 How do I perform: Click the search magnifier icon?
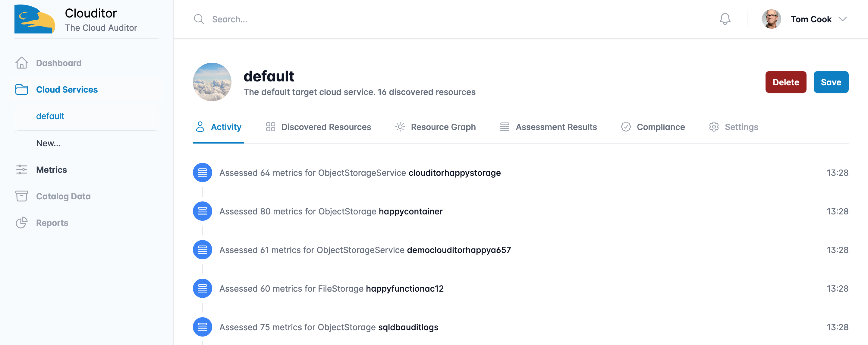tap(199, 19)
